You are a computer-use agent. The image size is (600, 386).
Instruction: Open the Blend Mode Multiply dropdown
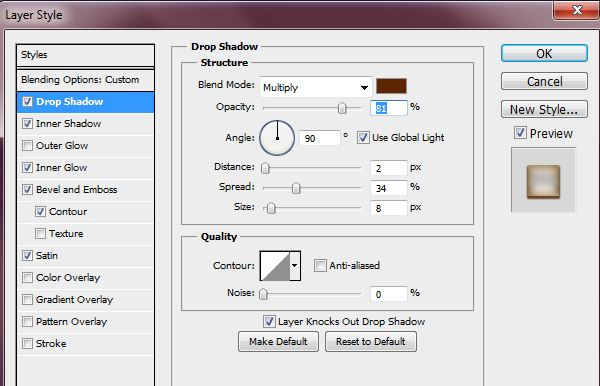click(x=316, y=87)
